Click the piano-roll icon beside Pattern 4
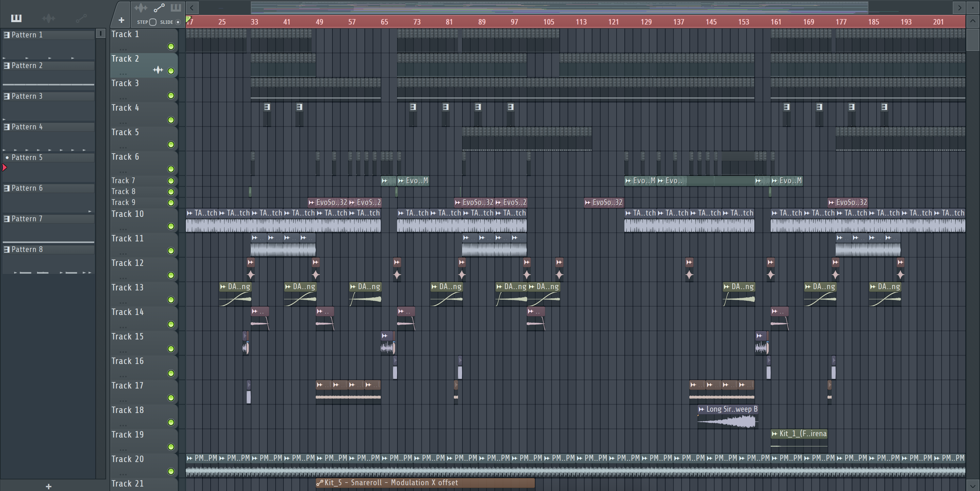 pos(6,127)
